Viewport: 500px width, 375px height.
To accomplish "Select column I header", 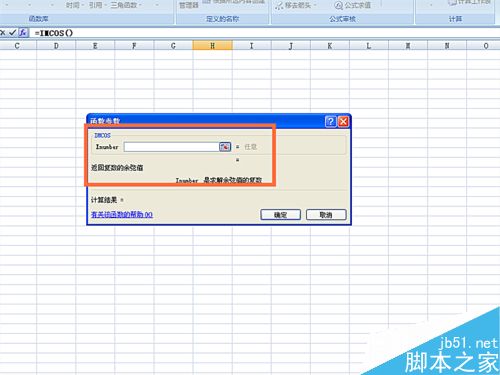I will pos(252,46).
